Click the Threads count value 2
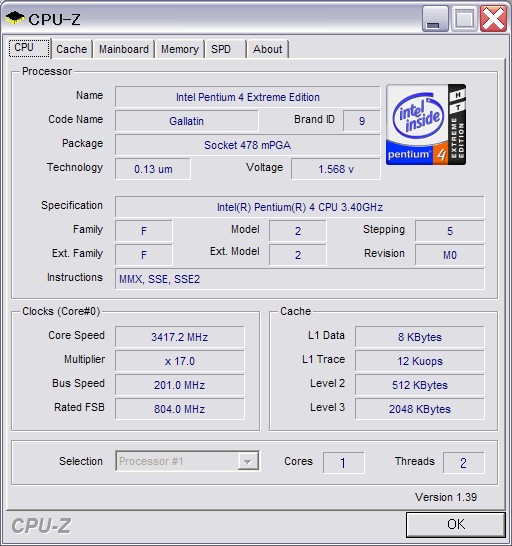Screen dimensions: 512x546 464,463
